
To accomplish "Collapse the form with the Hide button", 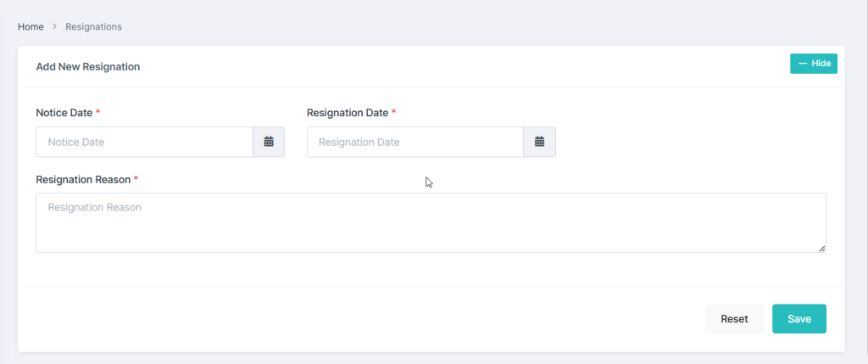I will coord(814,64).
